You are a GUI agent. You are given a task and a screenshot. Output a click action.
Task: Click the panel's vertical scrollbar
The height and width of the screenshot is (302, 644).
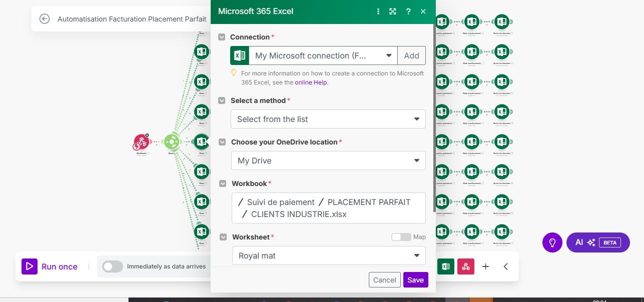coord(433,117)
